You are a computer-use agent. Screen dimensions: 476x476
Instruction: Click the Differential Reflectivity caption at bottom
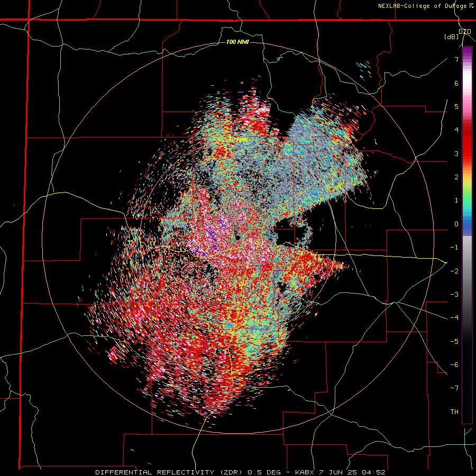pos(240,472)
